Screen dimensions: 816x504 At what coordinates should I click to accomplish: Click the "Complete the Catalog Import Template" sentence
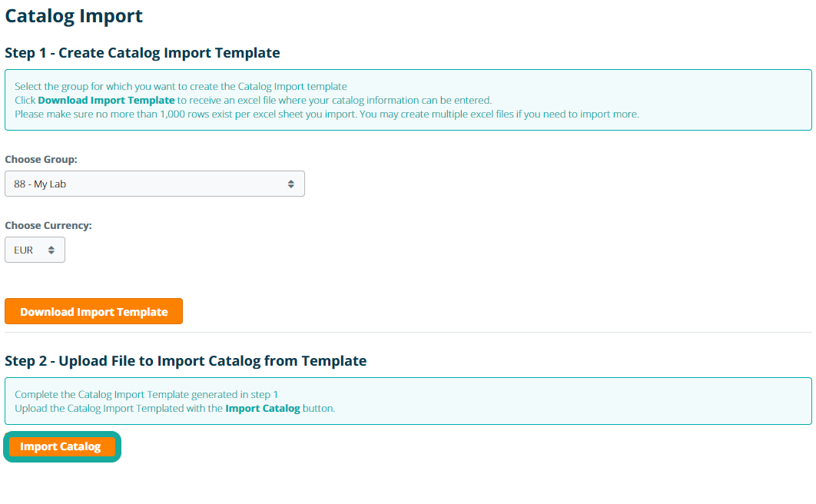(146, 394)
